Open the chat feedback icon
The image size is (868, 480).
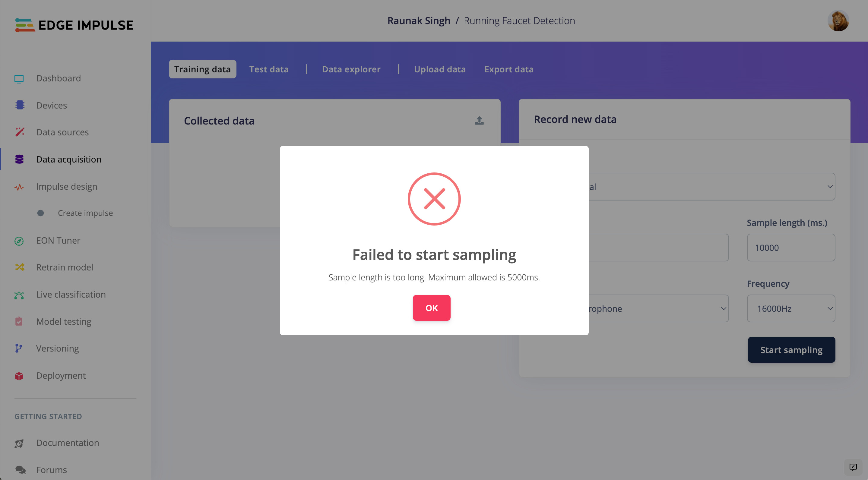click(x=853, y=467)
